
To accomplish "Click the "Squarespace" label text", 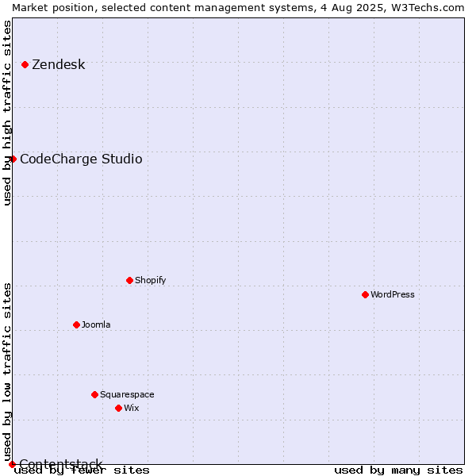I will pyautogui.click(x=127, y=394).
